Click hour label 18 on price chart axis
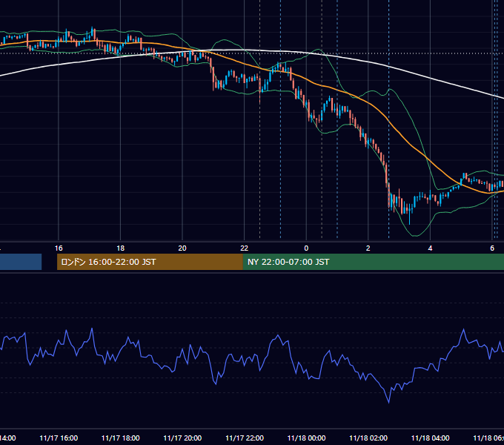The width and height of the screenshot is (504, 445). click(x=121, y=248)
